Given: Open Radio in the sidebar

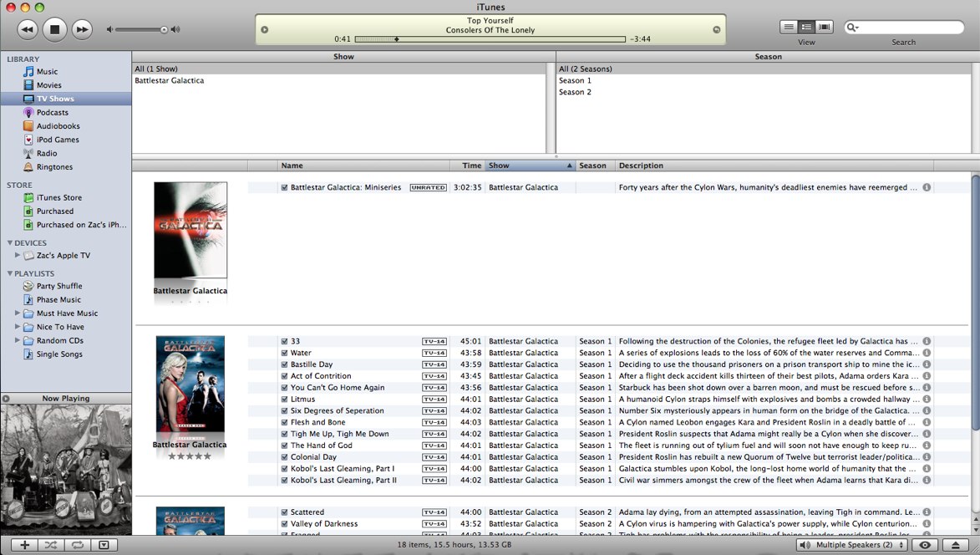Looking at the screenshot, I should (47, 153).
